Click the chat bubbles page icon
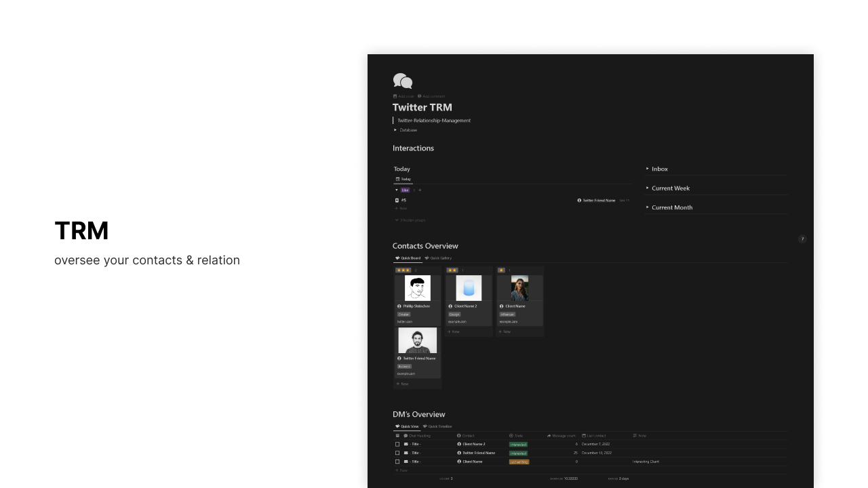868x488 pixels. tap(403, 81)
